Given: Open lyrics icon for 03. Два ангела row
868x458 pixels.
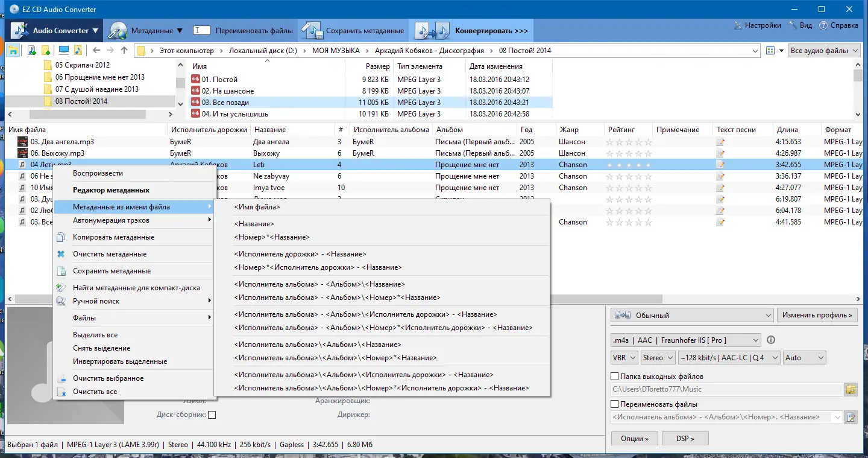Looking at the screenshot, I should click(720, 142).
